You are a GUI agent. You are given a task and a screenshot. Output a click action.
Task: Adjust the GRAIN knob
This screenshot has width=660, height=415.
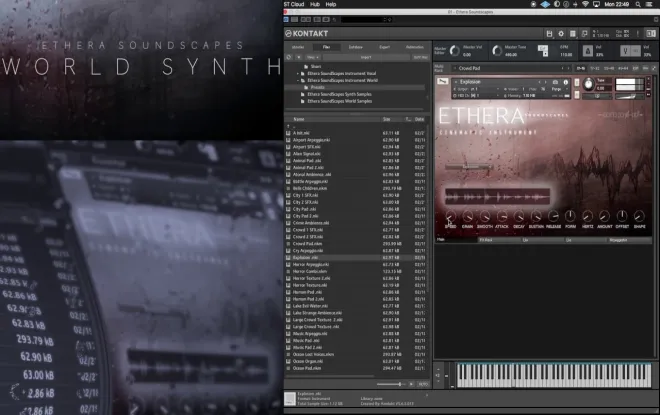point(468,217)
